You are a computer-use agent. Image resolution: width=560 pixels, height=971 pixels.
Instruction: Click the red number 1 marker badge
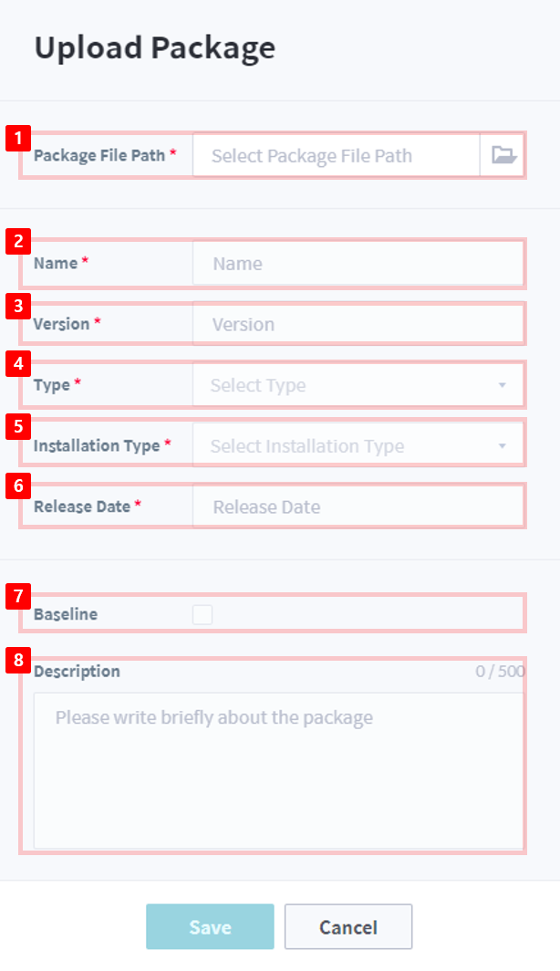(x=18, y=138)
